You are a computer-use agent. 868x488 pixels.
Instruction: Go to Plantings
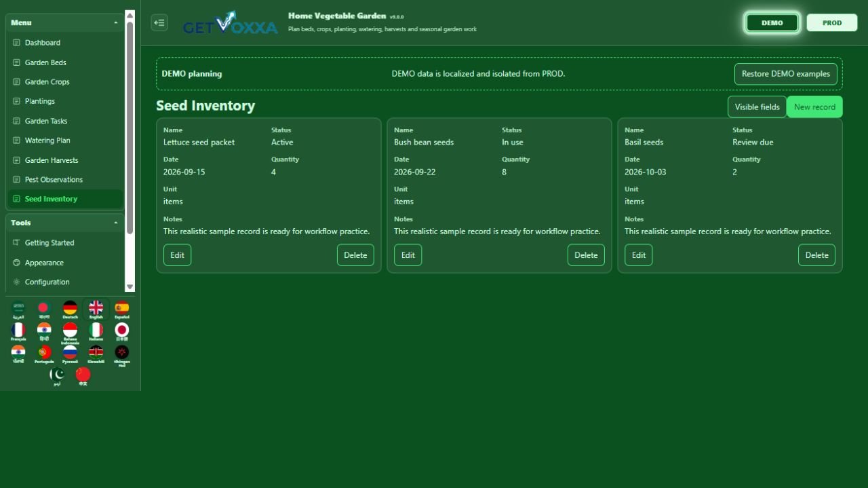(x=65, y=101)
